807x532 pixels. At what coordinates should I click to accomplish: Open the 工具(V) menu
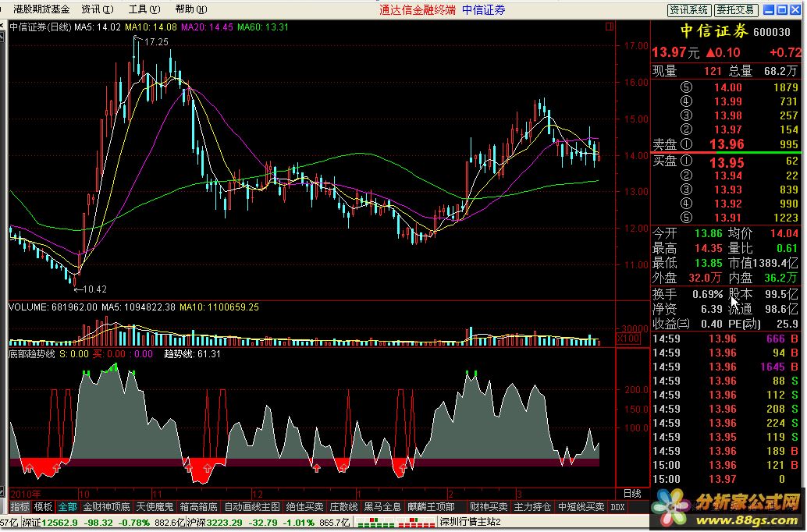tap(144, 9)
